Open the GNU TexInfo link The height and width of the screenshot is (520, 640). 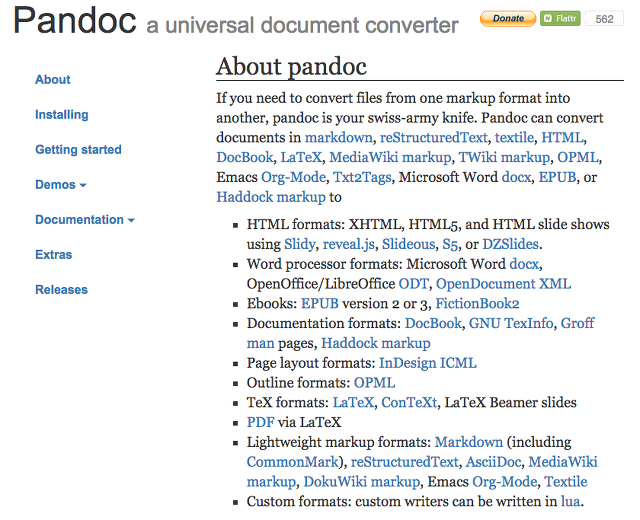pyautogui.click(x=511, y=323)
